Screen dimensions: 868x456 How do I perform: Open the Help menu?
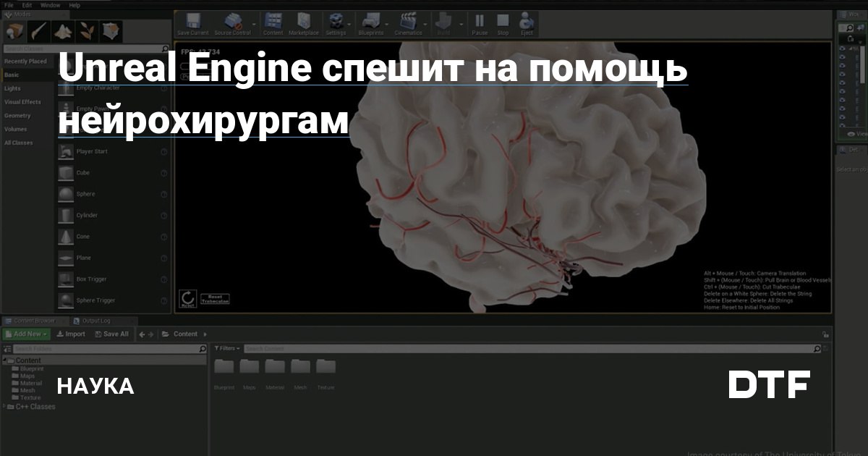(75, 4)
